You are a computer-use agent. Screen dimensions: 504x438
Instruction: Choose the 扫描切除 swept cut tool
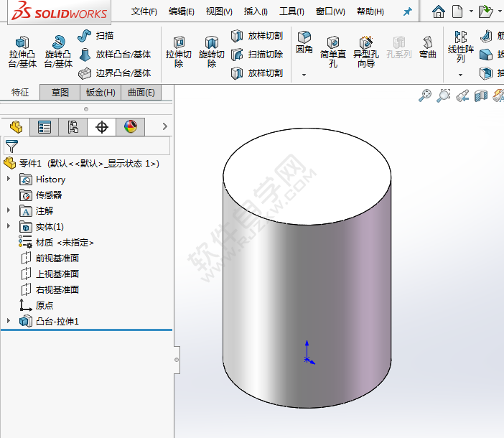pyautogui.click(x=257, y=55)
